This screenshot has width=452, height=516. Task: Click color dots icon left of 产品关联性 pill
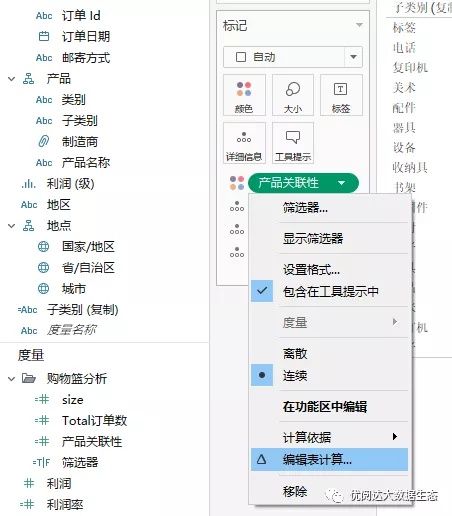click(x=237, y=183)
